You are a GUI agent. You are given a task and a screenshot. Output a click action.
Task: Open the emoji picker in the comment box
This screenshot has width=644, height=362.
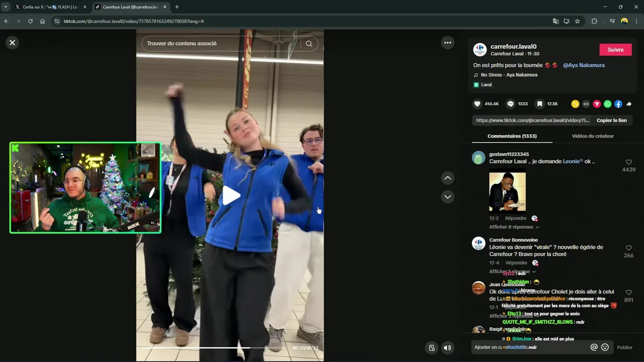[x=605, y=347]
